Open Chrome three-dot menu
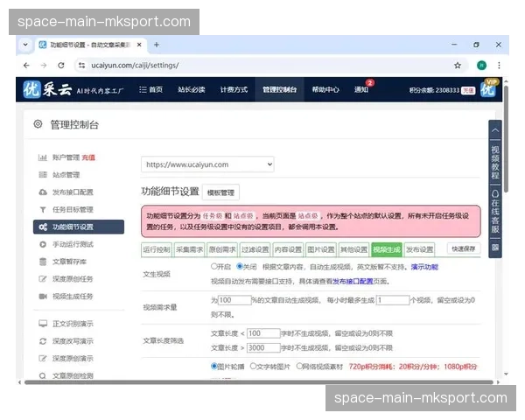This screenshot has width=525, height=420. coord(499,66)
